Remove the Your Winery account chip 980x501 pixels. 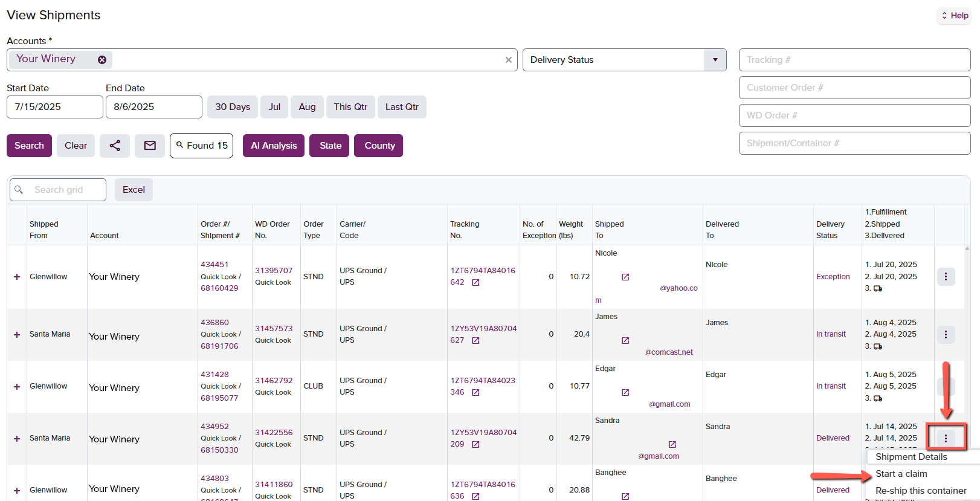tap(102, 59)
